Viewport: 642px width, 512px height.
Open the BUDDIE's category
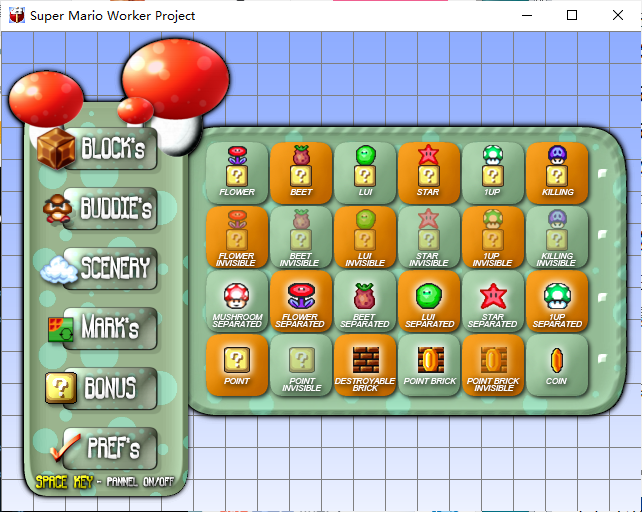point(100,208)
